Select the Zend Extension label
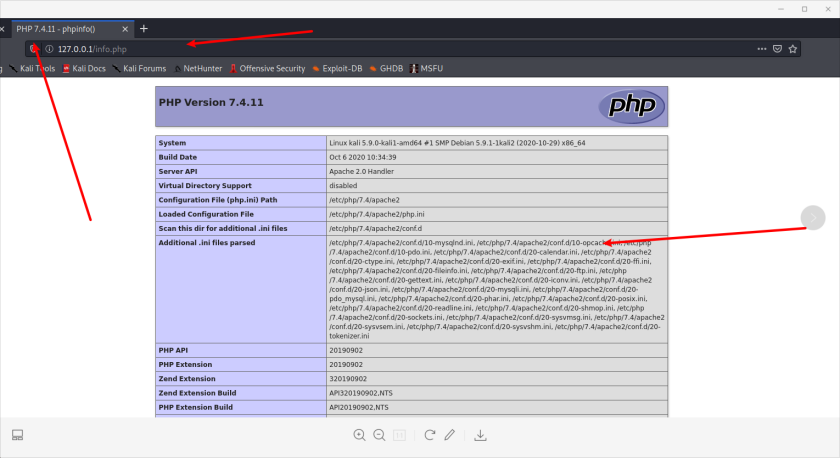 pyautogui.click(x=187, y=379)
